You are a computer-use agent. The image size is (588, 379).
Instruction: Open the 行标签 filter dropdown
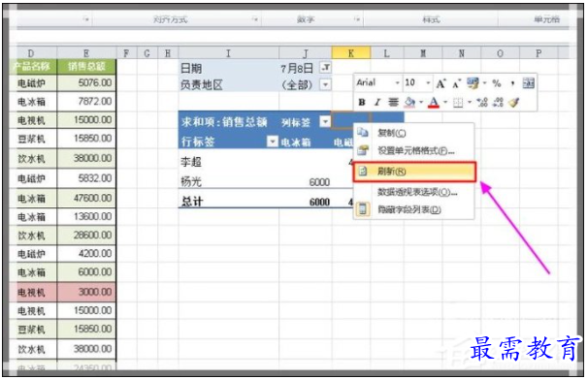273,142
